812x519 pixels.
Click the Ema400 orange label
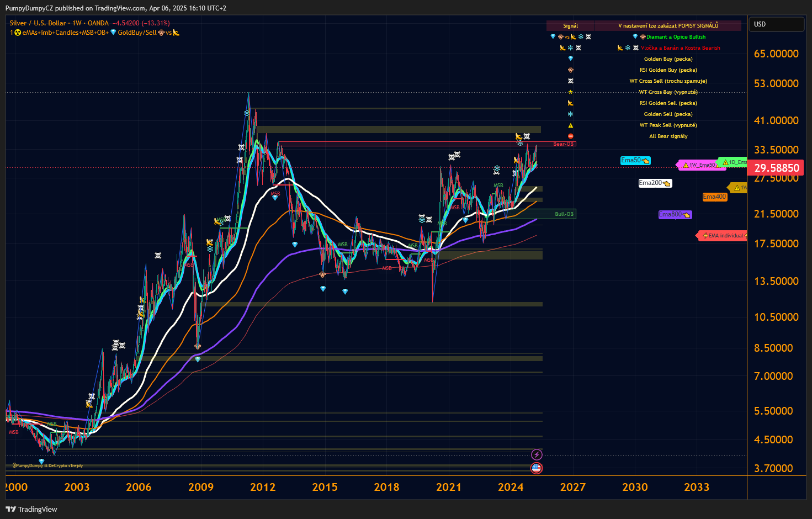click(x=715, y=197)
